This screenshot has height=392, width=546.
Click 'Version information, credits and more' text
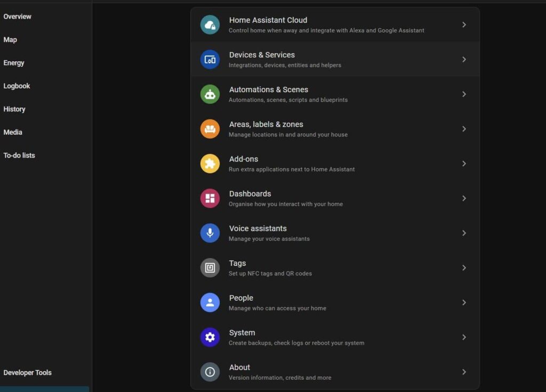tap(280, 378)
